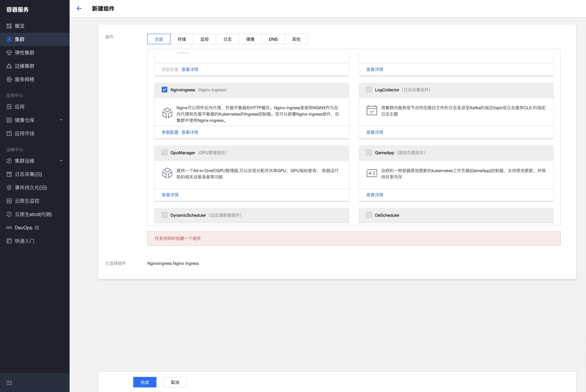Collapse sidebar using bottom menu icon

coord(9,383)
